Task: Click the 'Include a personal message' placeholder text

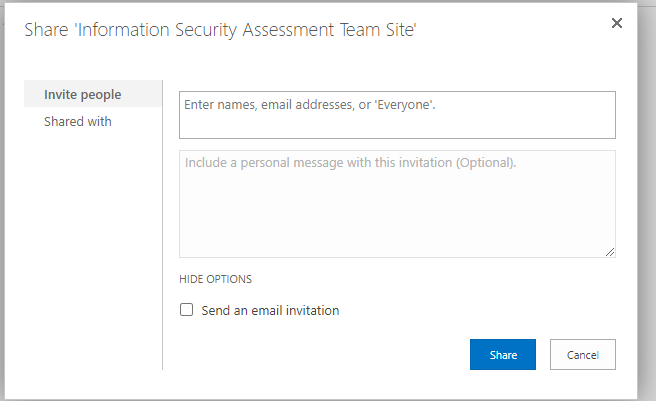Action: (x=351, y=162)
